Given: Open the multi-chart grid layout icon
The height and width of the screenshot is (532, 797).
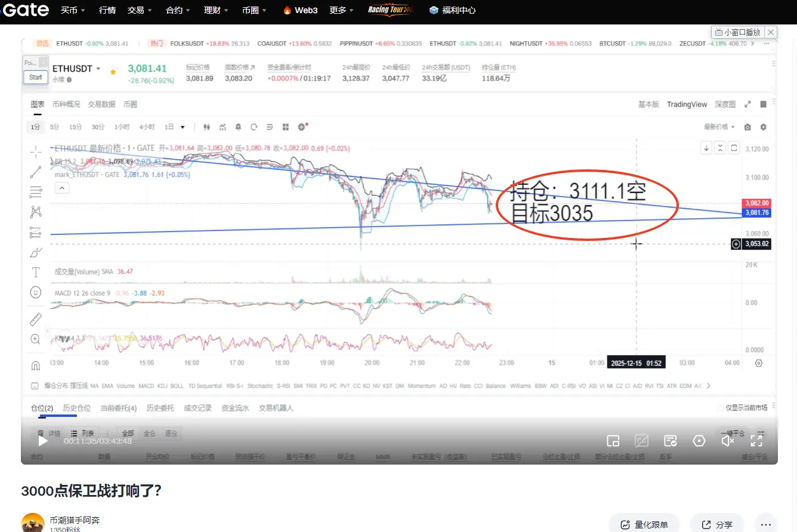Looking at the screenshot, I should click(x=286, y=127).
